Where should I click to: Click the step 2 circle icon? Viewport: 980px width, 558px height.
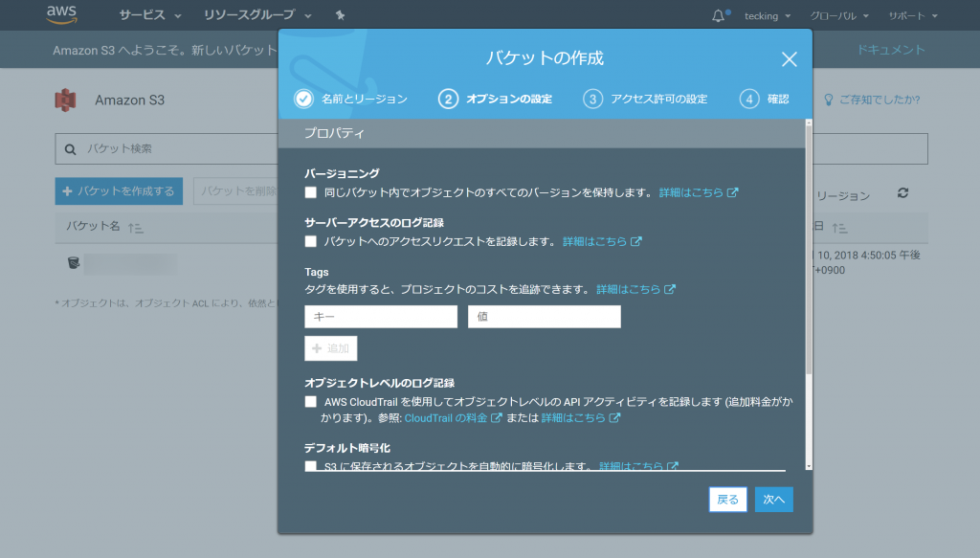[x=448, y=99]
